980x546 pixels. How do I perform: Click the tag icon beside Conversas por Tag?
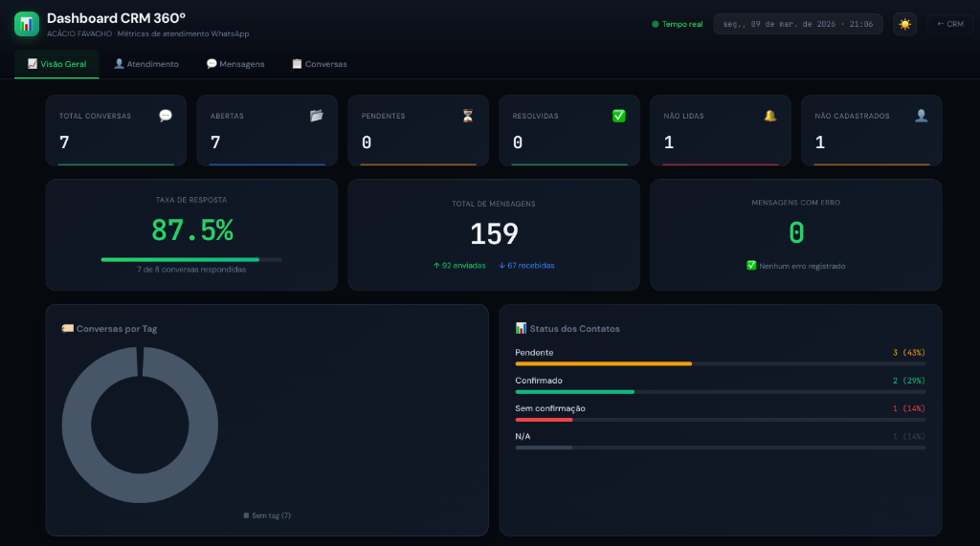click(x=68, y=328)
